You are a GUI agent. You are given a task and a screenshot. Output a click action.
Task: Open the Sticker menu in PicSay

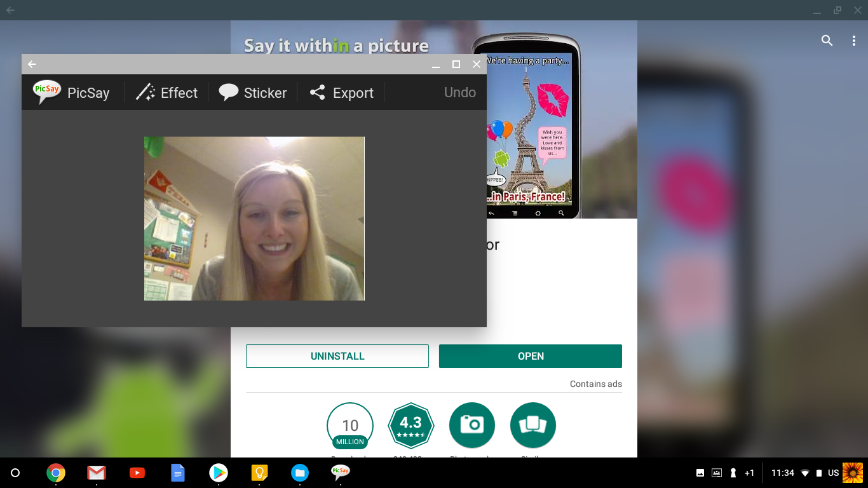click(x=253, y=93)
